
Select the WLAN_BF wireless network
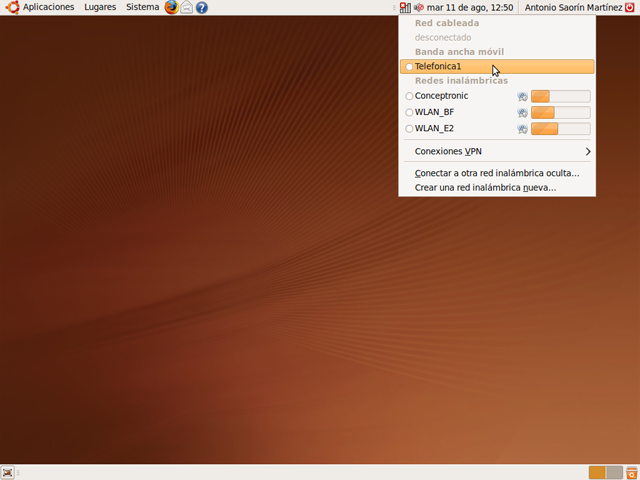coord(434,112)
